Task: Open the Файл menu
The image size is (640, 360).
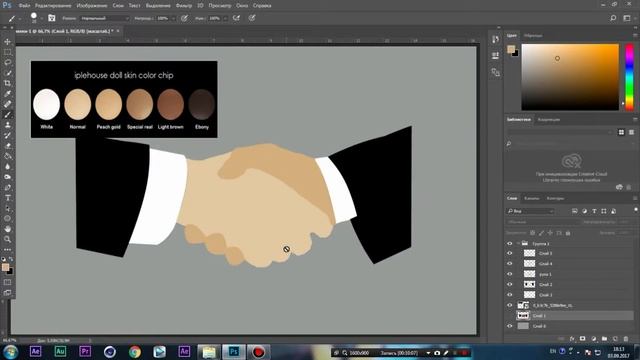Action: click(24, 6)
